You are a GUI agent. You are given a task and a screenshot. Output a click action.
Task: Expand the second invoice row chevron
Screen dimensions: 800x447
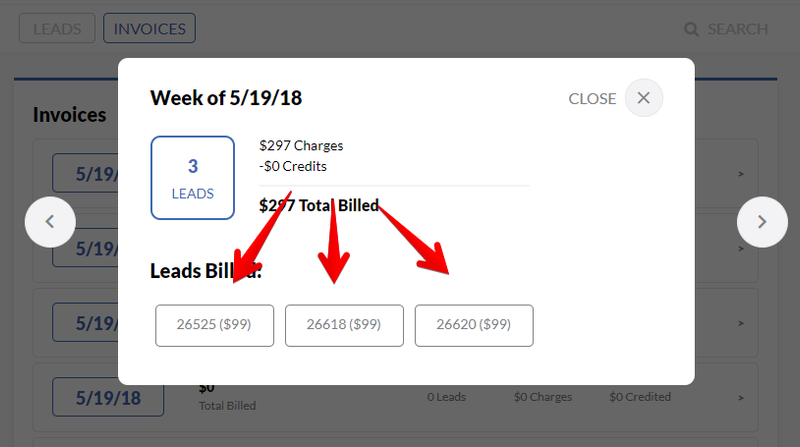[x=741, y=249]
